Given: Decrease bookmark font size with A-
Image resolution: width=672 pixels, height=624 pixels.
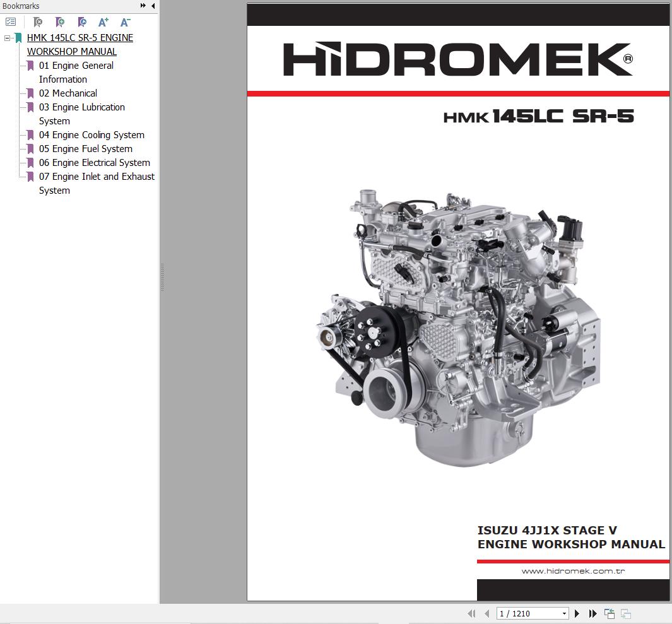Looking at the screenshot, I should coord(125,22).
